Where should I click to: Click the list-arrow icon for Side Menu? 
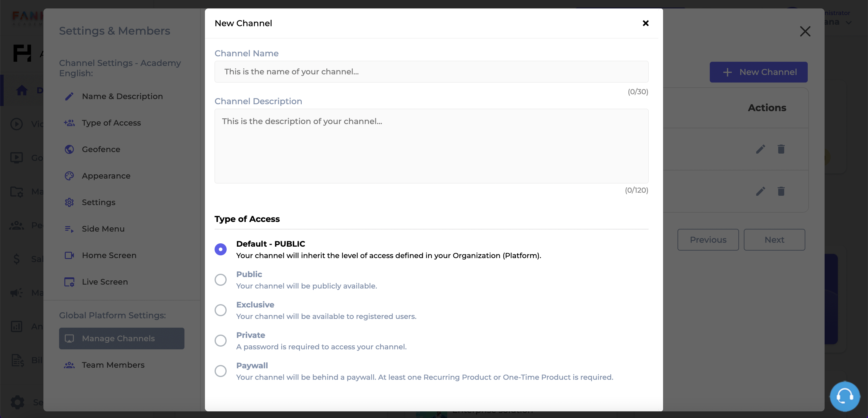click(x=69, y=229)
